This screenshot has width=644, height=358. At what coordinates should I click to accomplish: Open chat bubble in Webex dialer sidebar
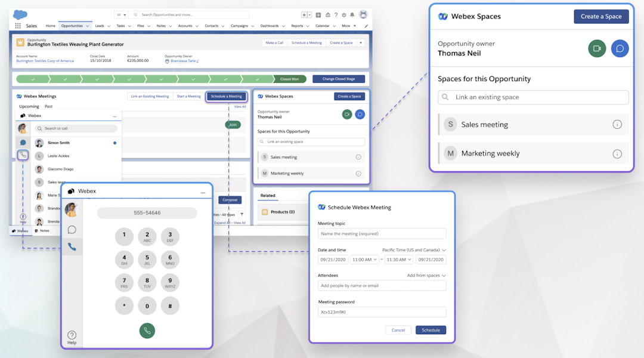[72, 229]
